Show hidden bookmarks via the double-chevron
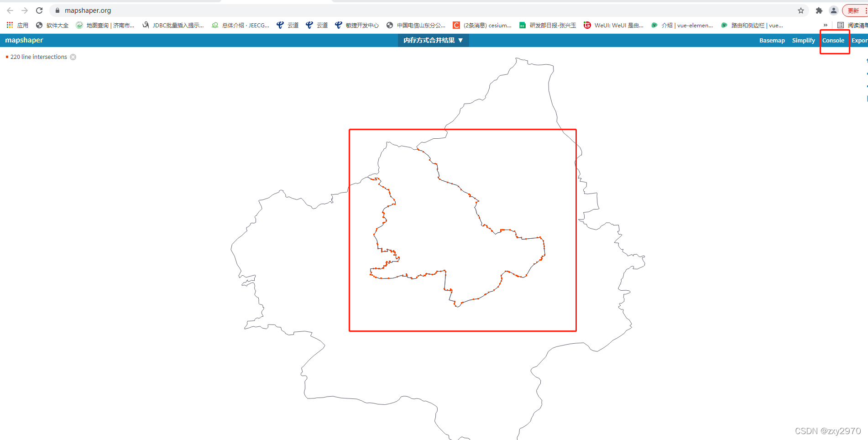 (x=826, y=25)
